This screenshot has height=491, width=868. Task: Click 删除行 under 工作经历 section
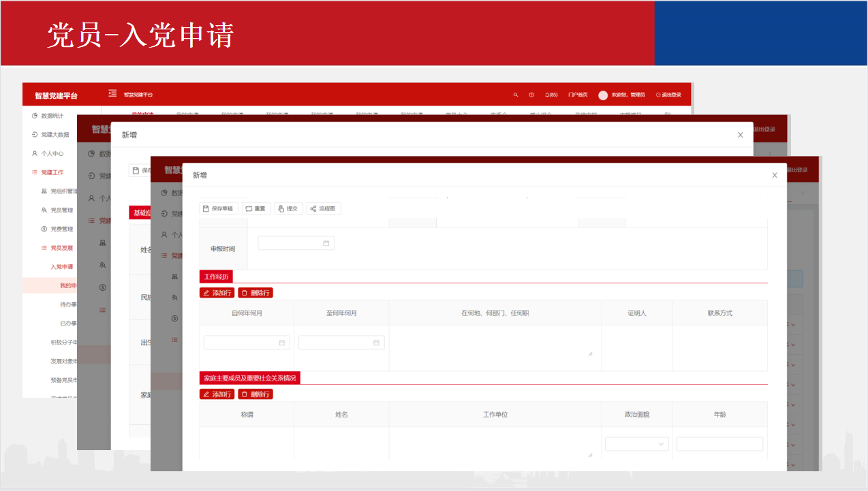point(255,293)
